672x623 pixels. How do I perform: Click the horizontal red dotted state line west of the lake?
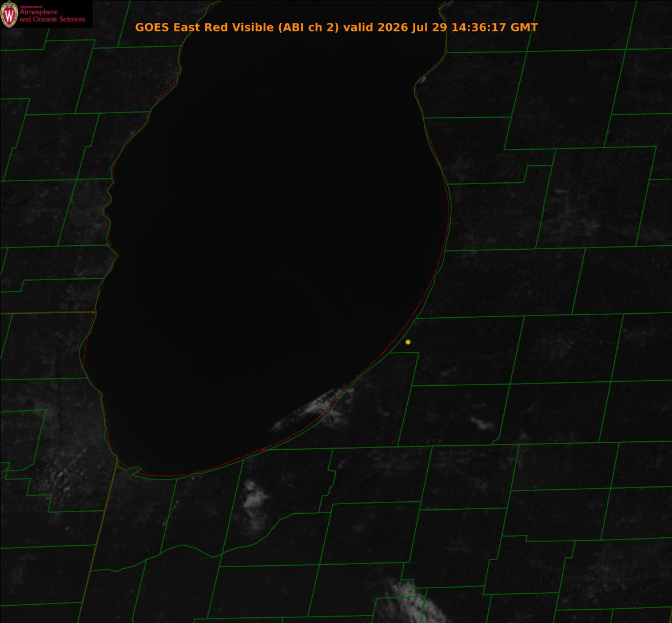(47, 313)
